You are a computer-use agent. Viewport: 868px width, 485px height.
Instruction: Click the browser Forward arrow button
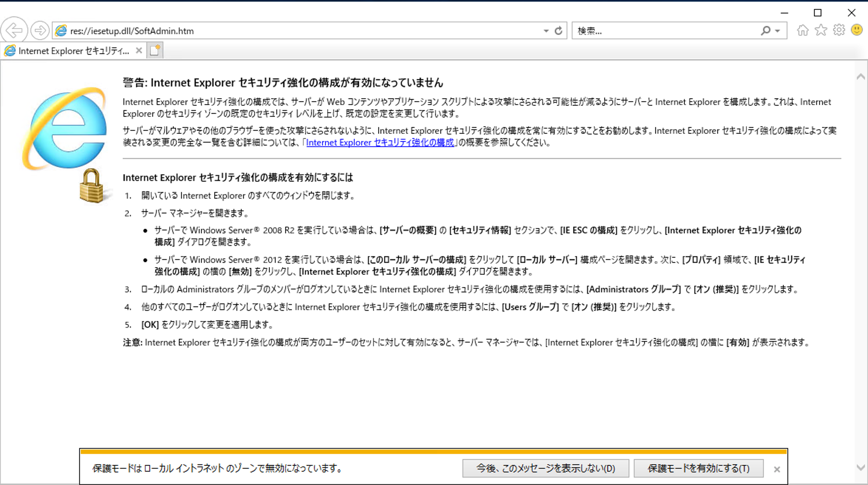point(40,30)
